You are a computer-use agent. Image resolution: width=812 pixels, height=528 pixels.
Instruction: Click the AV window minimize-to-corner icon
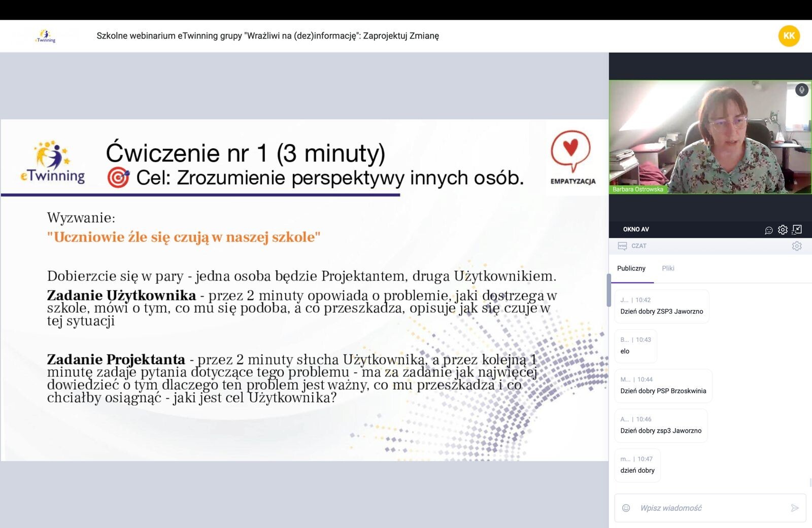point(797,230)
